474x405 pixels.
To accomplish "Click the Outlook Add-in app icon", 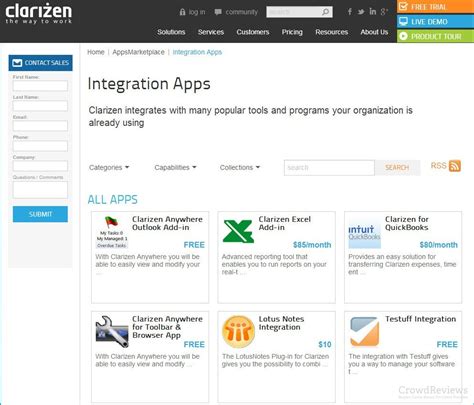I will (112, 232).
